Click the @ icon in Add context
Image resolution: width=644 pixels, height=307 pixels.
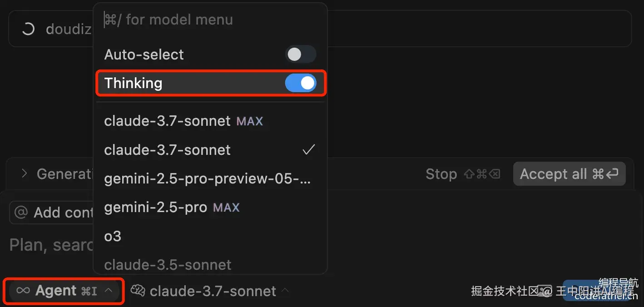coord(21,212)
